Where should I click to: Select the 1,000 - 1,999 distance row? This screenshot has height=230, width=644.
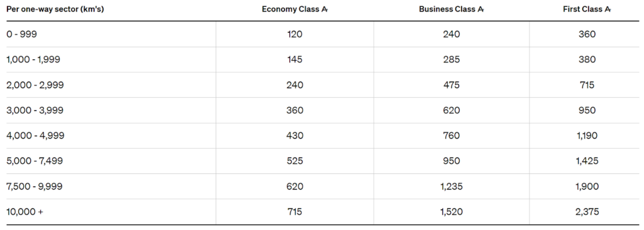point(322,60)
